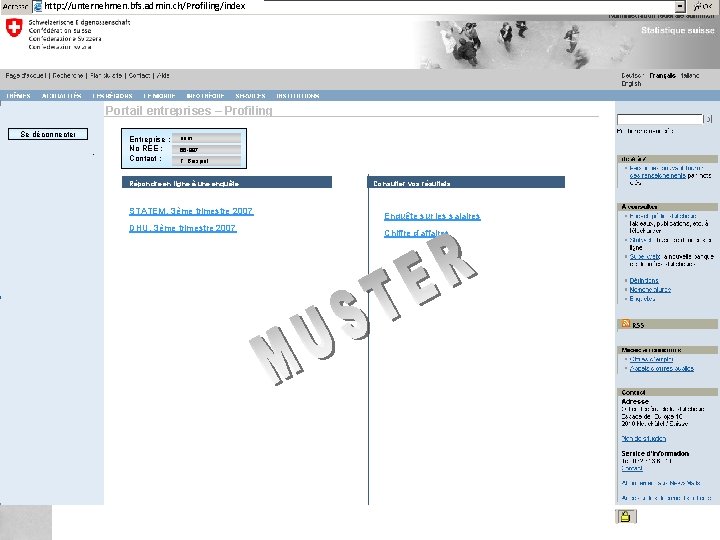Open Chiffre d'affaires results link
This screenshot has height=540, width=720.
tap(416, 233)
